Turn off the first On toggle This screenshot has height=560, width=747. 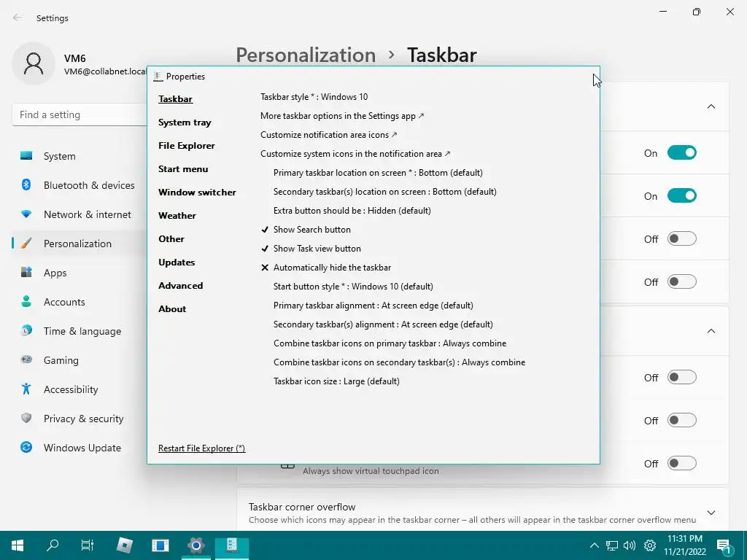(x=682, y=153)
